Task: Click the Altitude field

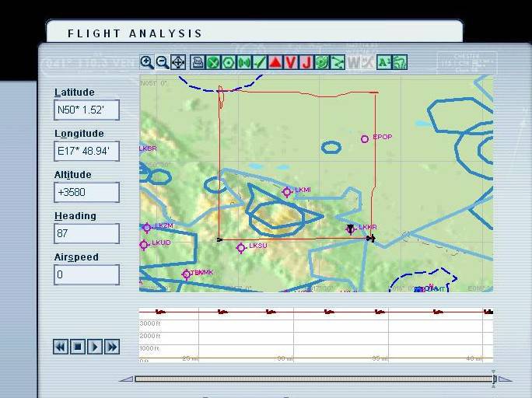Action: tap(87, 192)
